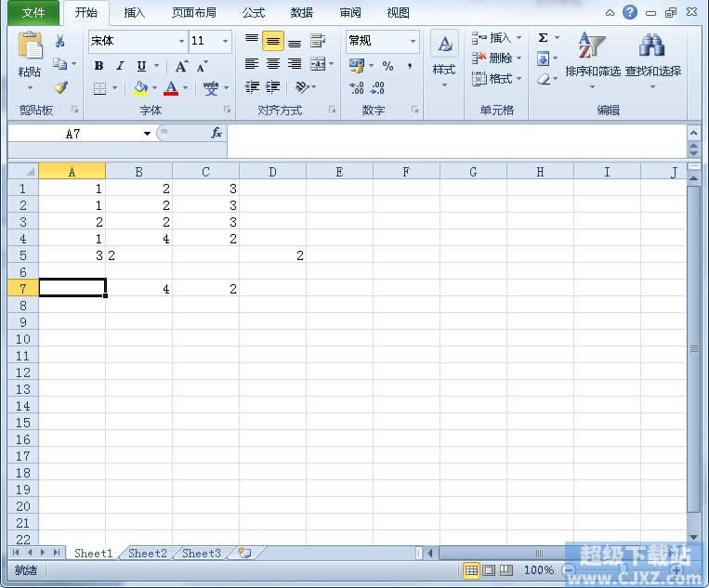
Task: Align text right
Action: [x=295, y=64]
